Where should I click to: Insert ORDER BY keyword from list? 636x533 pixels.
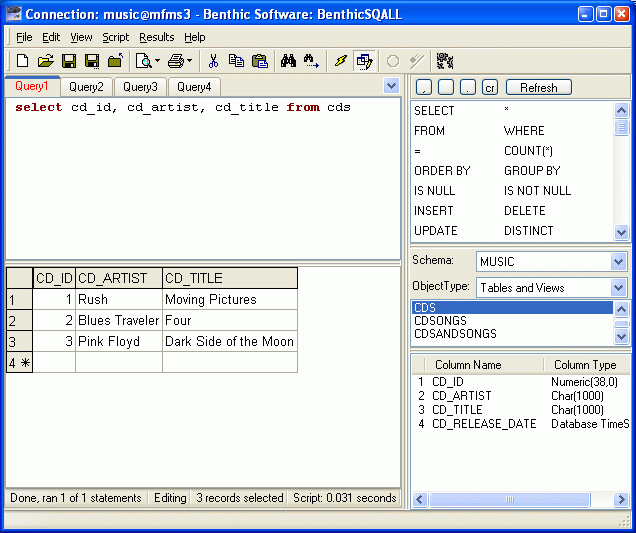point(442,171)
